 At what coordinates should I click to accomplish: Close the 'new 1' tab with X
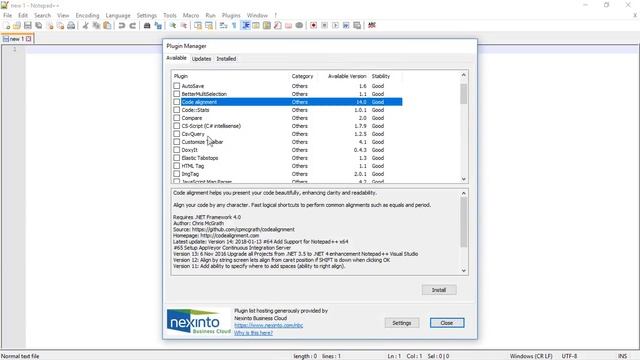click(29, 39)
